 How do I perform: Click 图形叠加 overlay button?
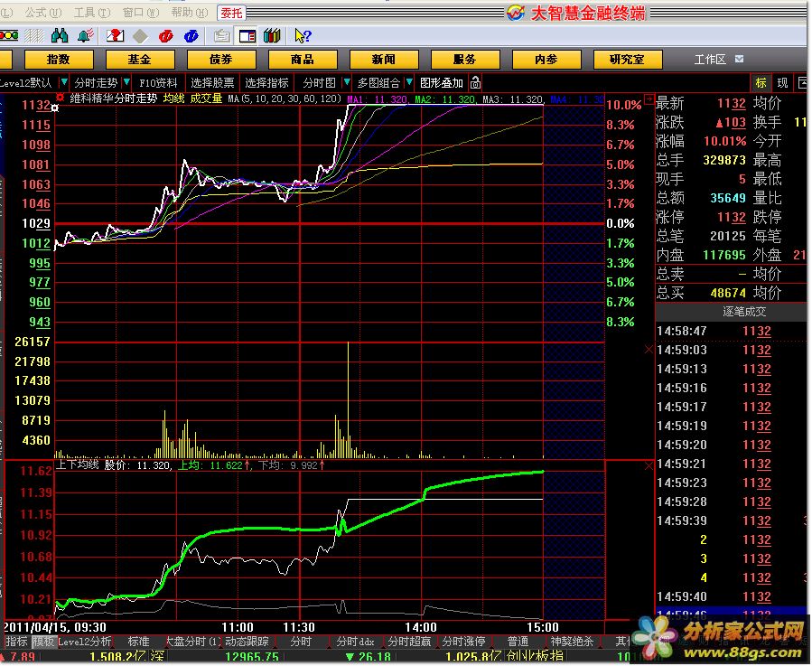tap(441, 83)
